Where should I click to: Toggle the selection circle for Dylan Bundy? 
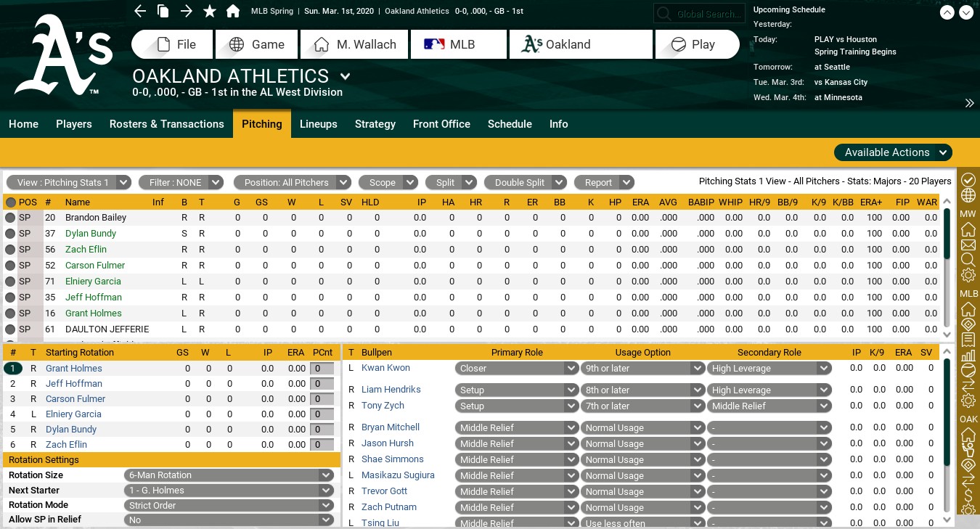tap(10, 233)
